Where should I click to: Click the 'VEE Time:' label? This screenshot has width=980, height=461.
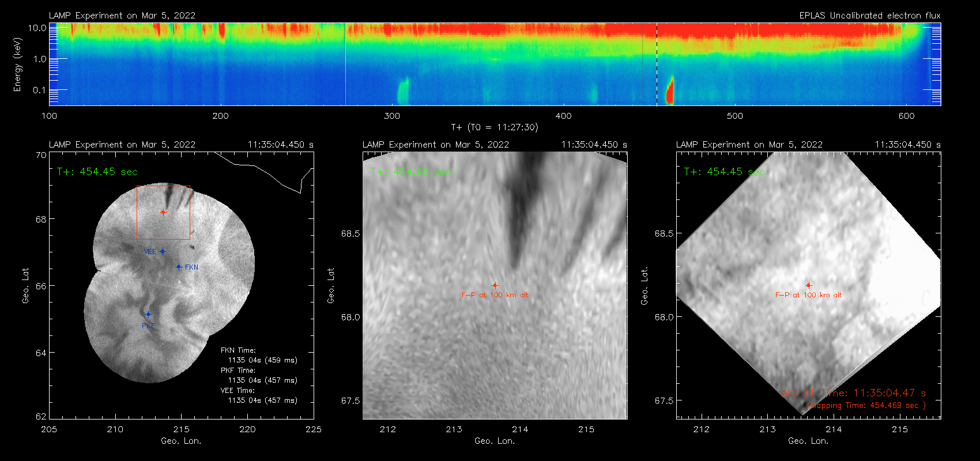coord(238,391)
